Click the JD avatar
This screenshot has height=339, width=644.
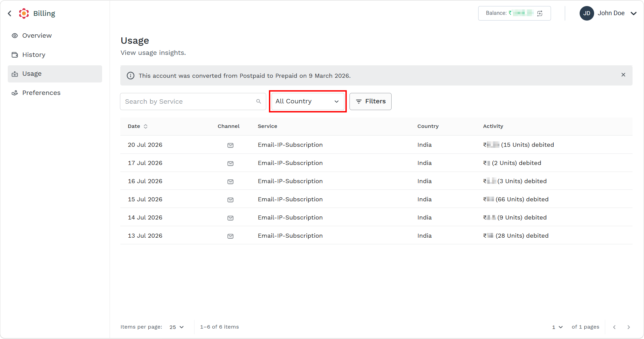click(x=587, y=13)
